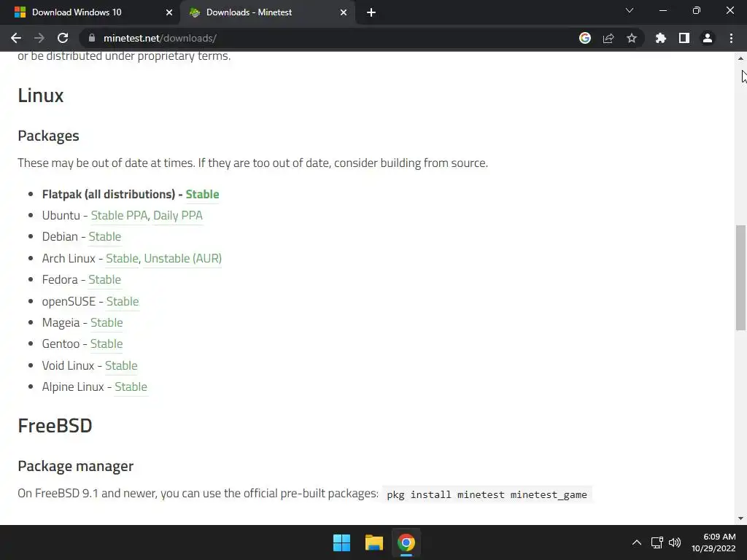Open File Explorer from taskbar

(374, 542)
